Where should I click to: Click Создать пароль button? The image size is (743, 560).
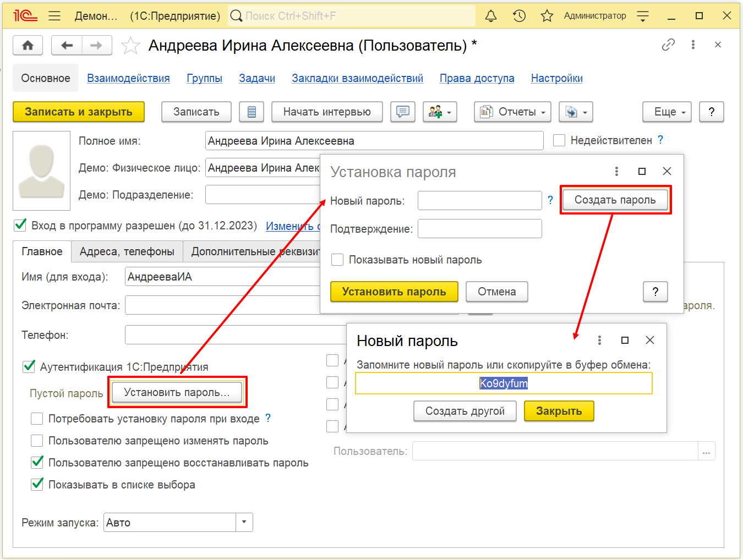pyautogui.click(x=615, y=200)
